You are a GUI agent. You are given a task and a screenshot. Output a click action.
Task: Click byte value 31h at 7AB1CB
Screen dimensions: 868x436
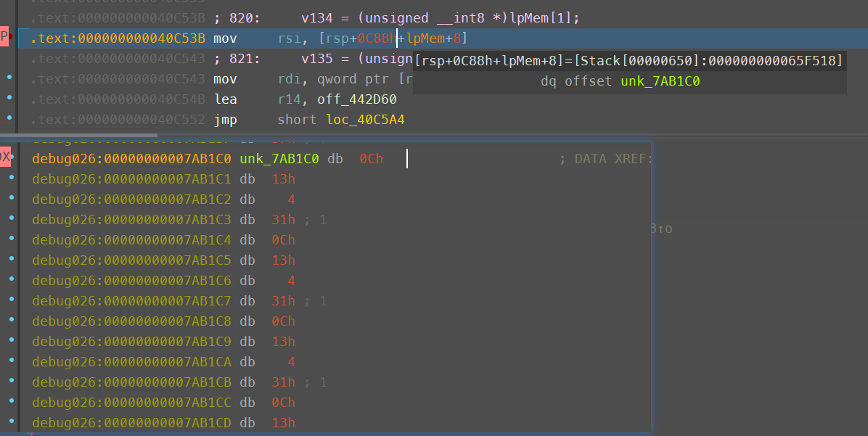(284, 382)
